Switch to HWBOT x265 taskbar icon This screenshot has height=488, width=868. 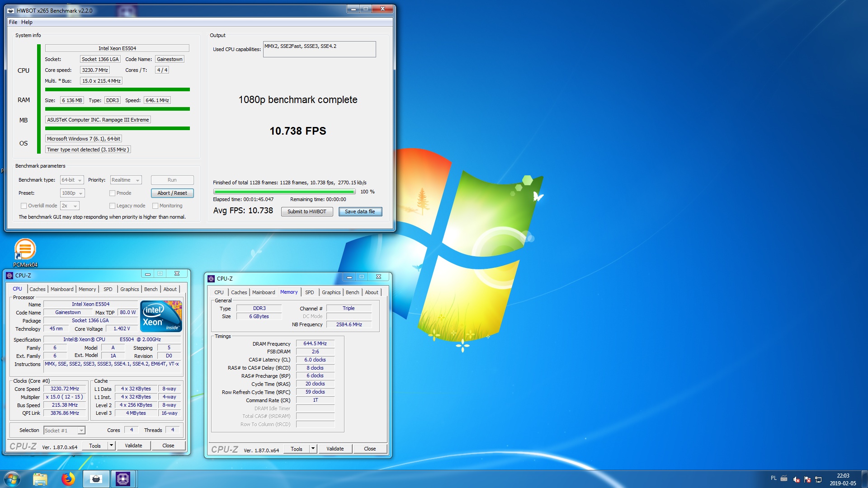pyautogui.click(x=96, y=479)
